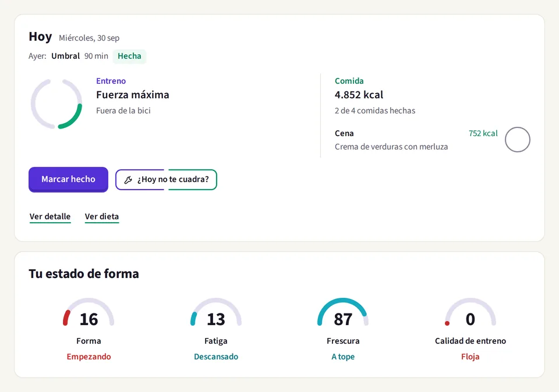Click the 752 kcal value
Viewport: 559px width, 392px height.
point(483,133)
